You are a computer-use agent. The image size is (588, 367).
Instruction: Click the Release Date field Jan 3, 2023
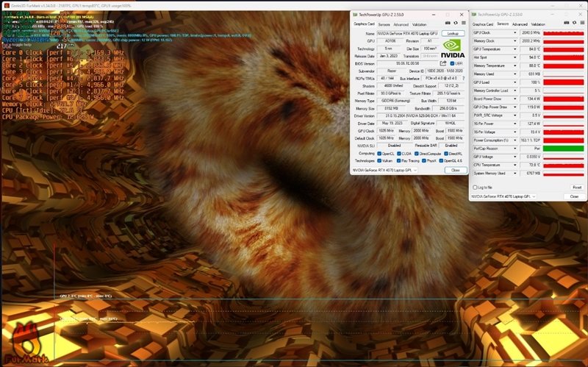click(x=389, y=56)
